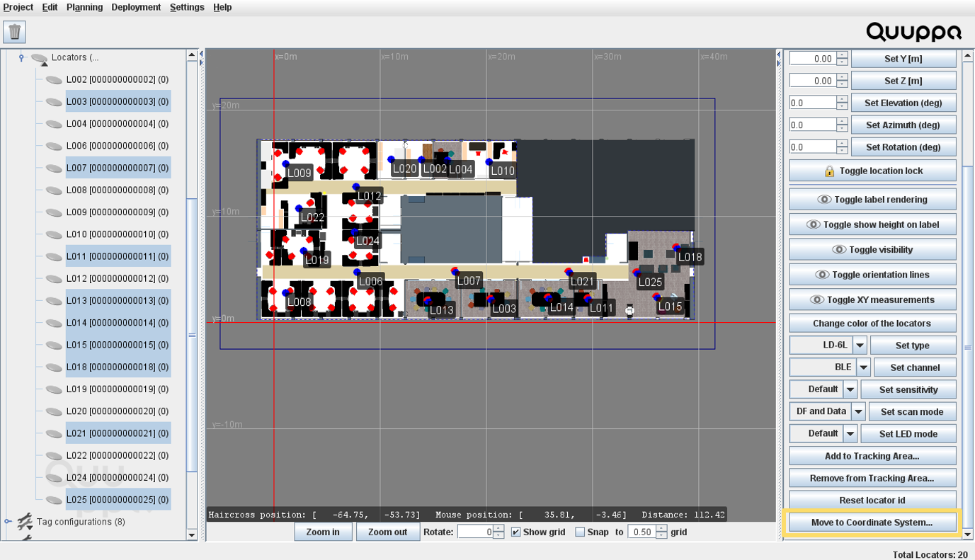975x560 pixels.
Task: Toggle XY measurements
Action: [872, 299]
